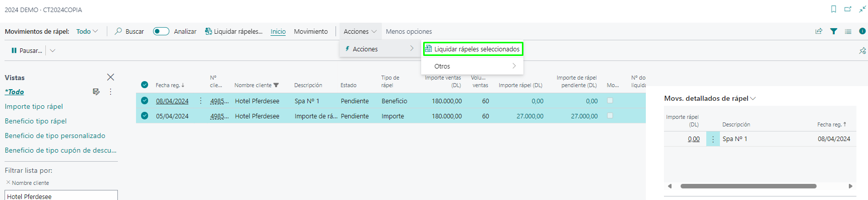Click the pin action bar icon

click(x=862, y=50)
